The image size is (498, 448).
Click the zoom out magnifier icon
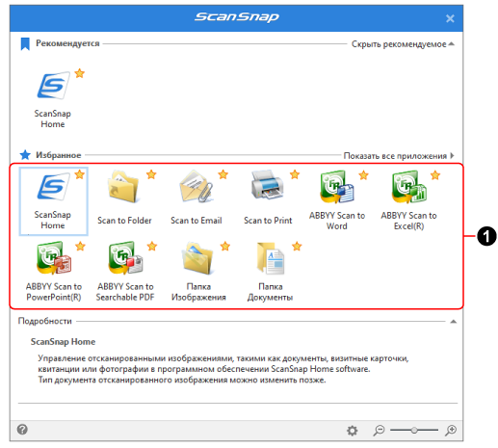point(379,430)
